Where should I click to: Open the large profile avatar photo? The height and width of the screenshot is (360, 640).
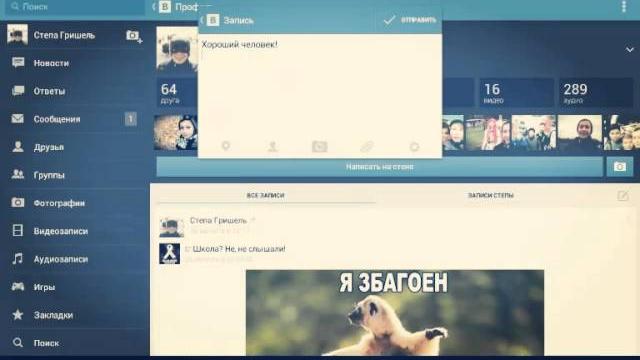[177, 49]
